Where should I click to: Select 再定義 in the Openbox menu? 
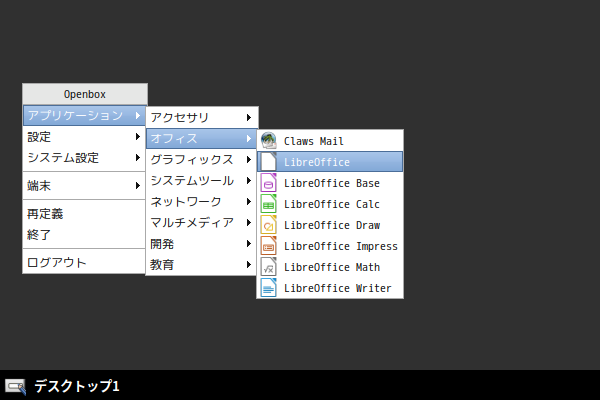(85, 214)
